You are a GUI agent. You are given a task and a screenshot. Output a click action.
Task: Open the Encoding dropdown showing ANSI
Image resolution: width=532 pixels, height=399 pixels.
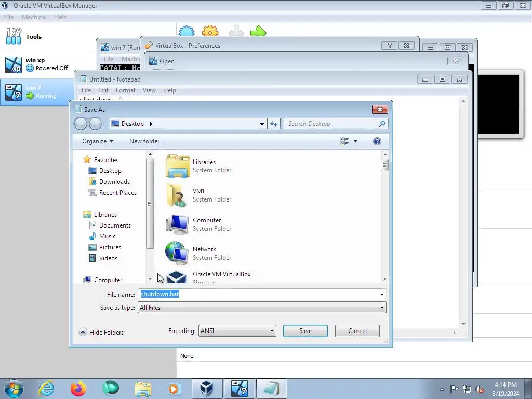point(237,331)
